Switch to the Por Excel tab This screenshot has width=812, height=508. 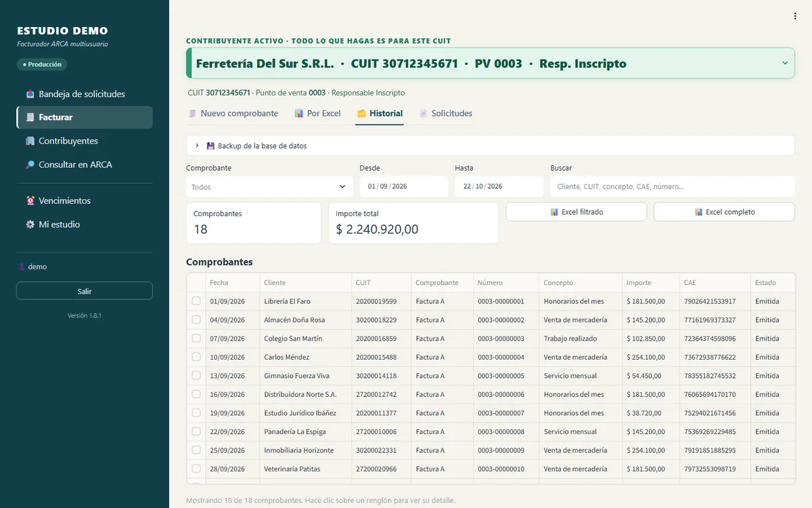point(317,113)
